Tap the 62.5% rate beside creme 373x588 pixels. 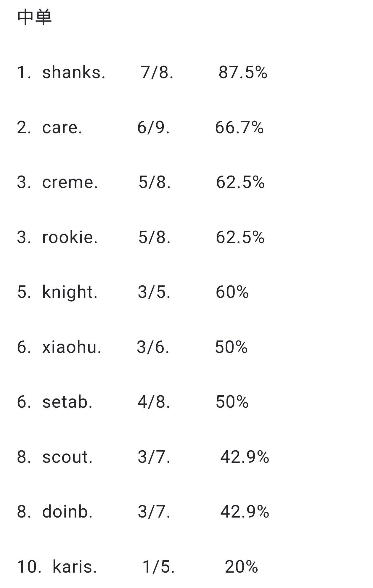pos(240,182)
